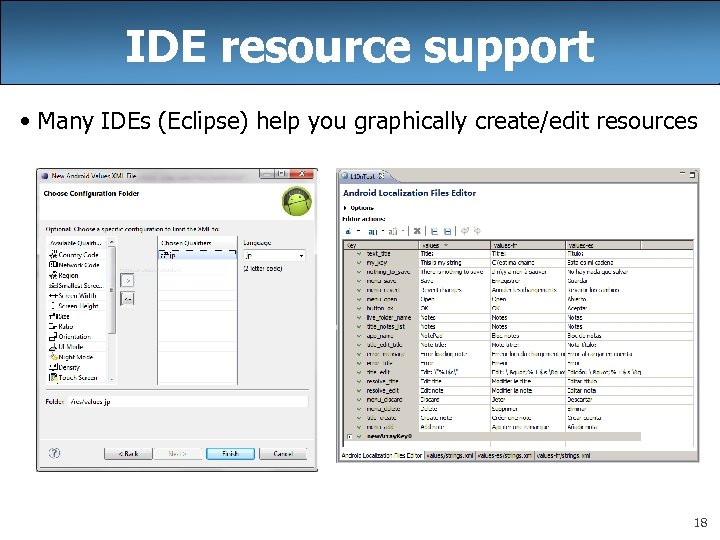The width and height of the screenshot is (720, 540).
Task: Click the collapse-all icon in editor toolbar
Action: coord(447,231)
